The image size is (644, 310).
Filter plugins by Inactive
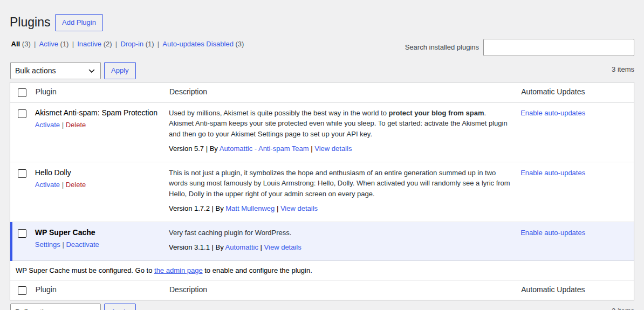point(89,44)
